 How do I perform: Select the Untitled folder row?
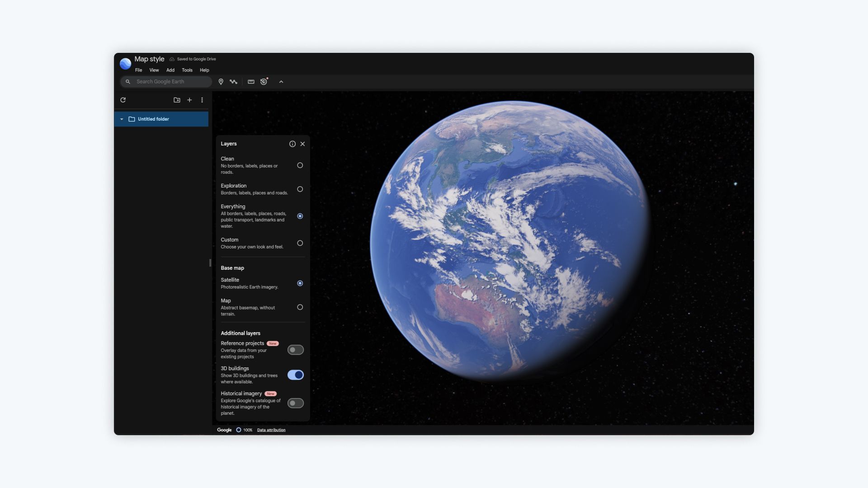pos(161,119)
